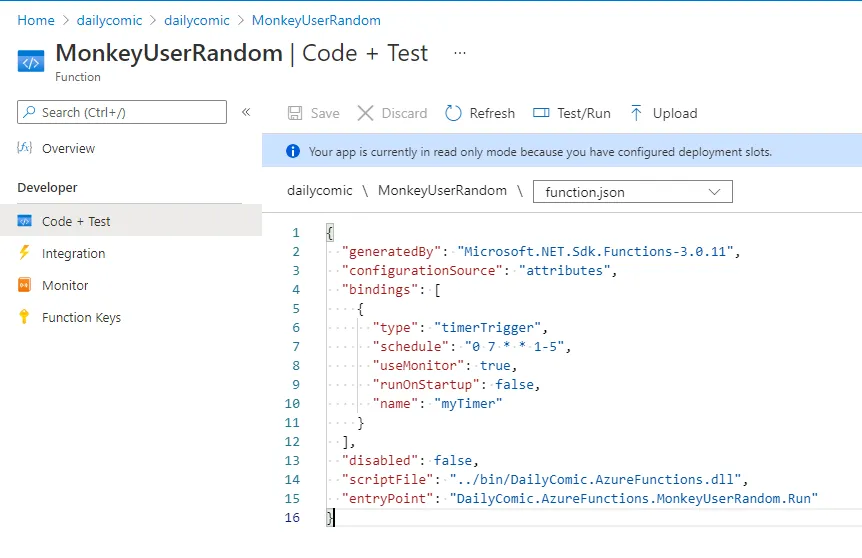Open first dailycomic breadcrumb link
This screenshot has width=862, height=558.
(x=109, y=20)
